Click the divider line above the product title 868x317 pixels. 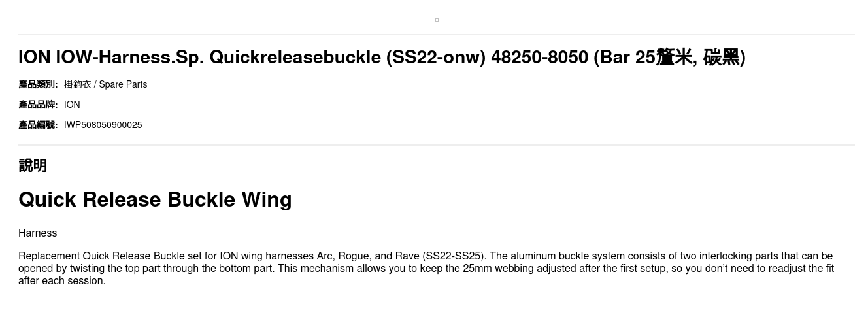click(x=437, y=35)
